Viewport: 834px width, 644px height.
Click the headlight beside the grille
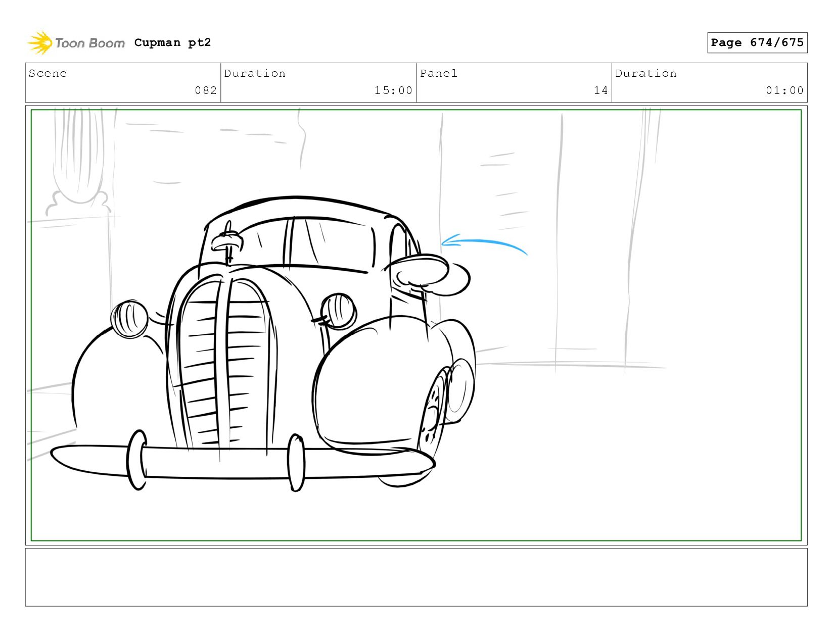click(338, 310)
